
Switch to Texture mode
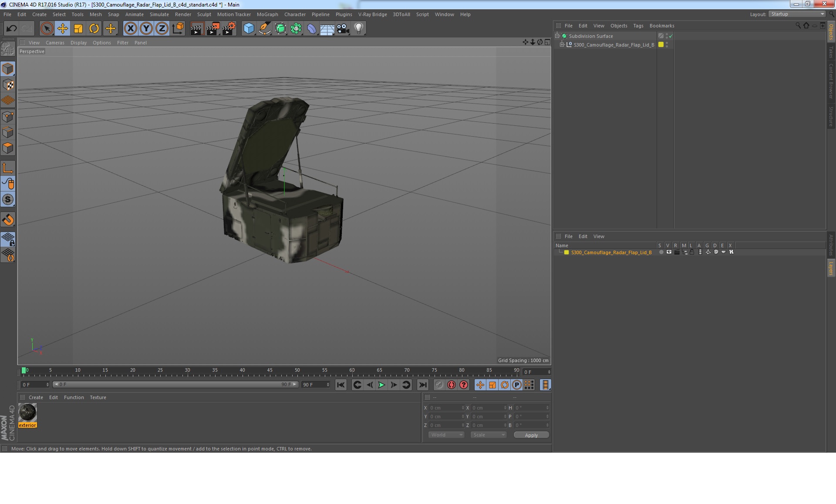coord(8,84)
